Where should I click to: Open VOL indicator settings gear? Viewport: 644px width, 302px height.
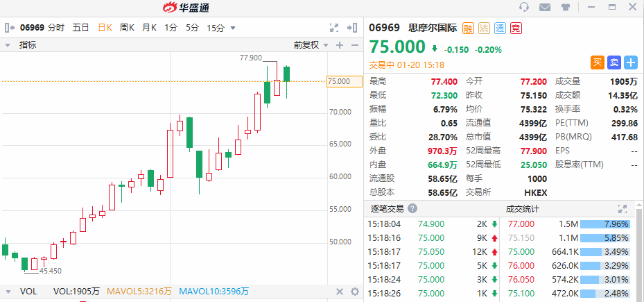click(x=355, y=292)
